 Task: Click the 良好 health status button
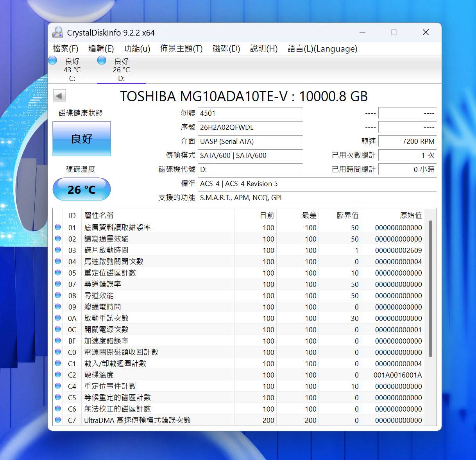(x=82, y=139)
